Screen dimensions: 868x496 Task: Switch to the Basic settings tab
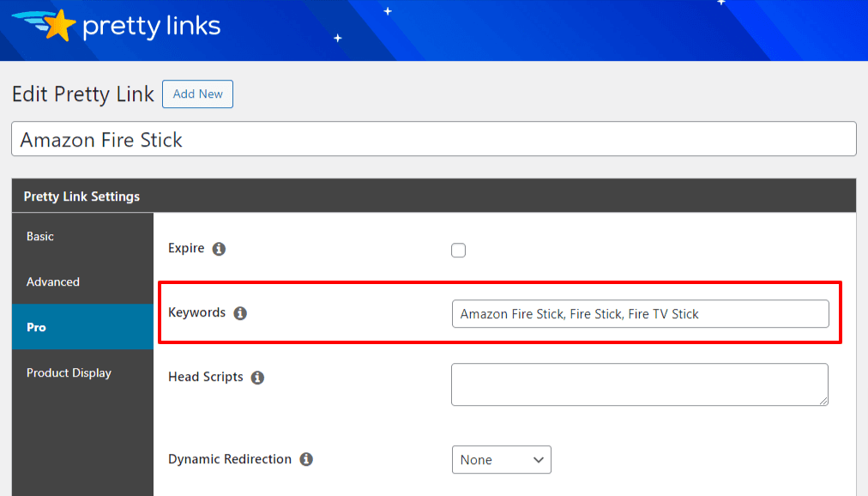coord(40,236)
